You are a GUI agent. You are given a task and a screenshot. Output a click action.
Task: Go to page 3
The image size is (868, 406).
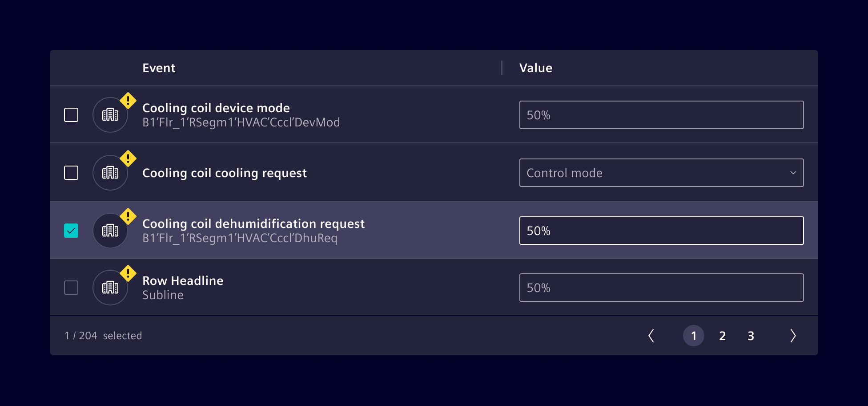point(751,336)
